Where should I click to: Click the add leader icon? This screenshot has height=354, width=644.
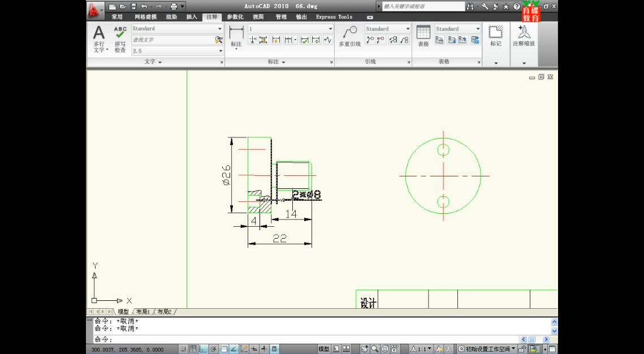[x=370, y=40]
